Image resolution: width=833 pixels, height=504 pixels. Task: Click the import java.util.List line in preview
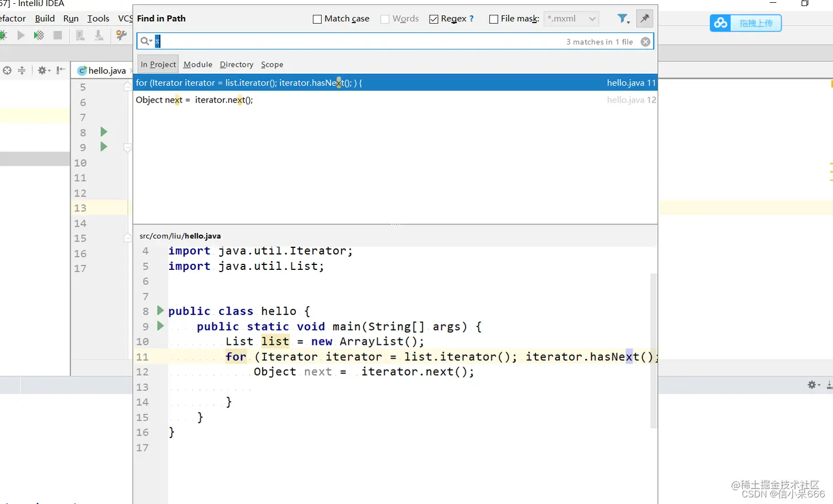point(246,266)
